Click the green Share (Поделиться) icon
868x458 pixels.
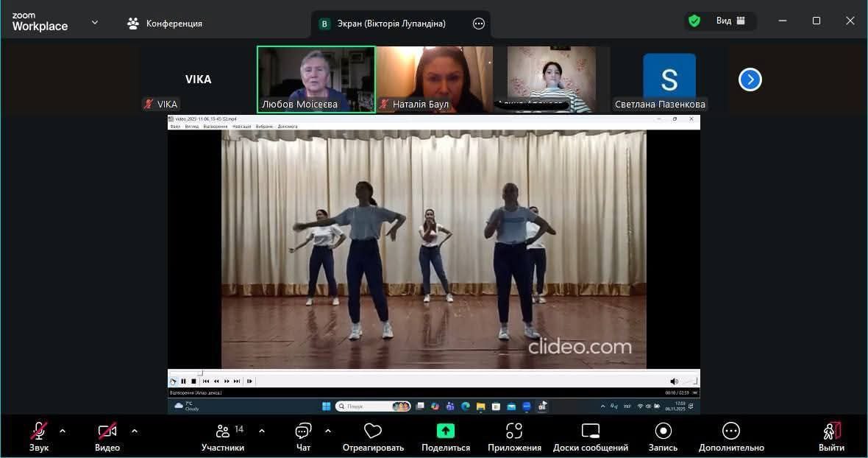coord(445,431)
